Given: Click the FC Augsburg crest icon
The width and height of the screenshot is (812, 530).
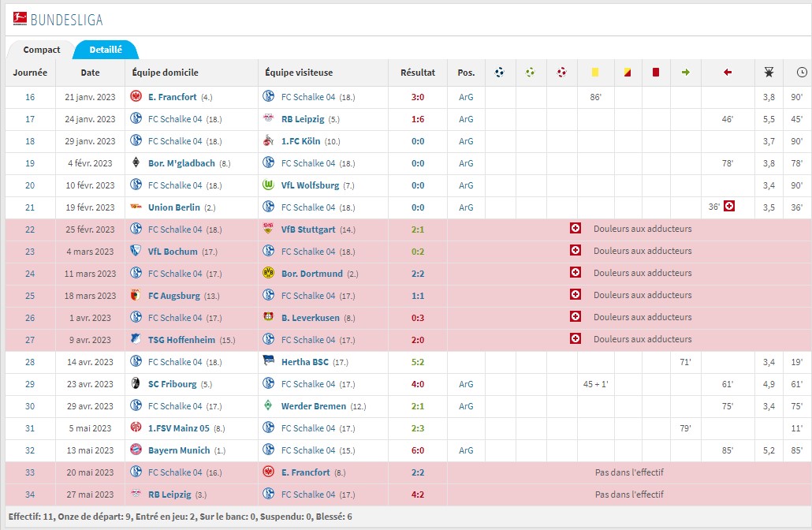Looking at the screenshot, I should click(x=136, y=295).
